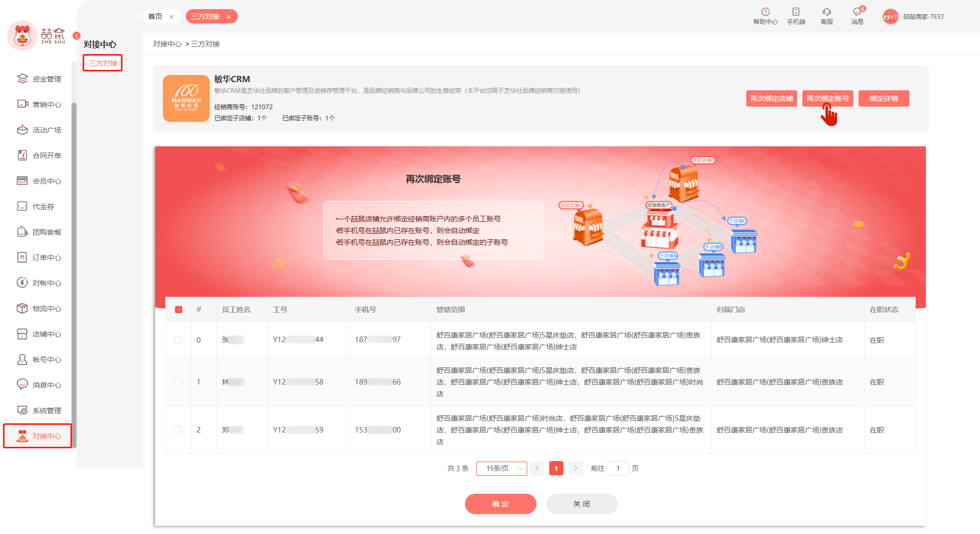Open 订单中心 sidebar icon

pos(22,257)
